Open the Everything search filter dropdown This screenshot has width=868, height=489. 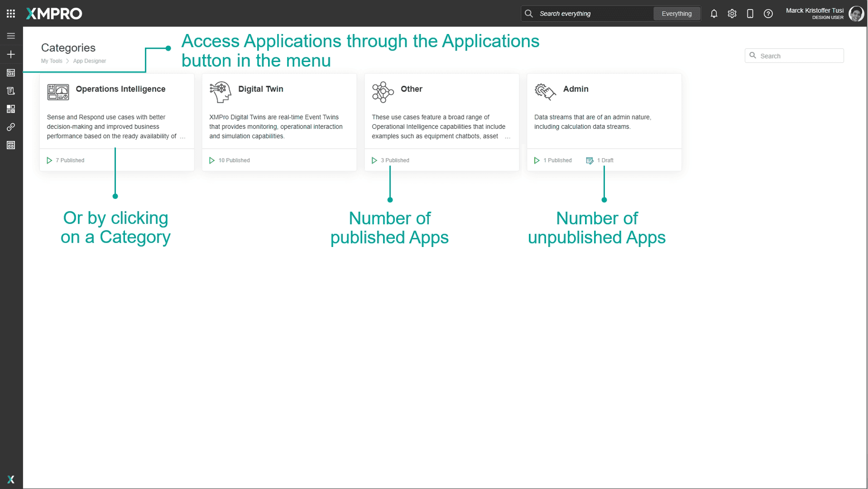tap(676, 14)
